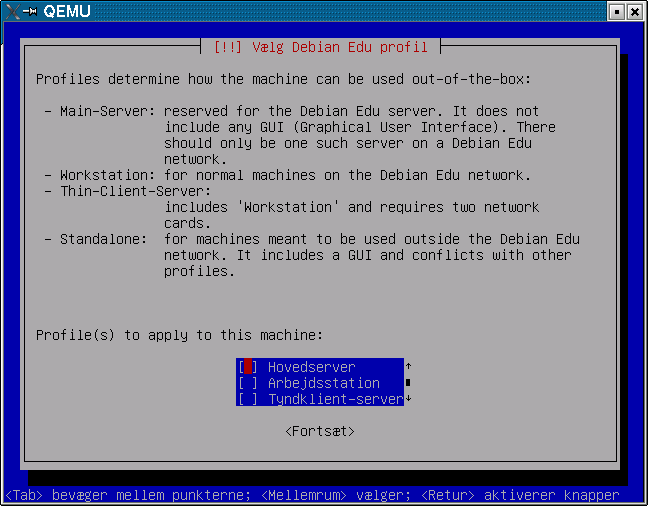This screenshot has width=648, height=506.
Task: Activate the Fortsæt button
Action: click(320, 431)
